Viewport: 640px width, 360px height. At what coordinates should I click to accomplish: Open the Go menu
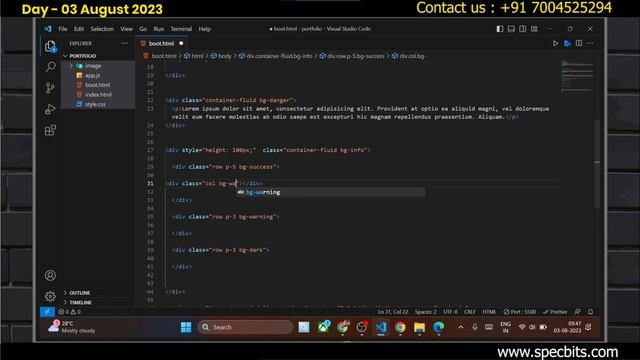pyautogui.click(x=143, y=29)
